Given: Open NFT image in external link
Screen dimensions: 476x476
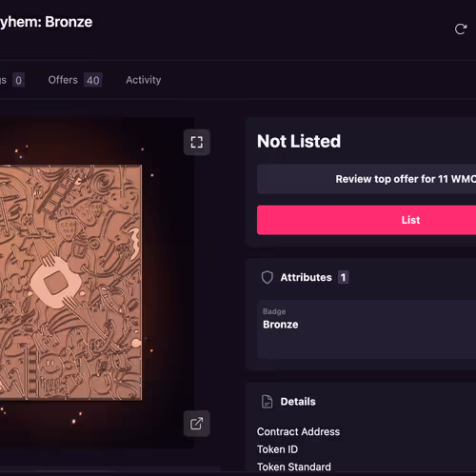Looking at the screenshot, I should 197,424.
